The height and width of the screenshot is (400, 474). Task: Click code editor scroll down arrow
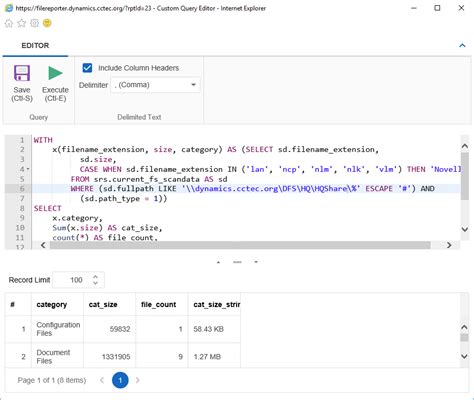pos(465,229)
